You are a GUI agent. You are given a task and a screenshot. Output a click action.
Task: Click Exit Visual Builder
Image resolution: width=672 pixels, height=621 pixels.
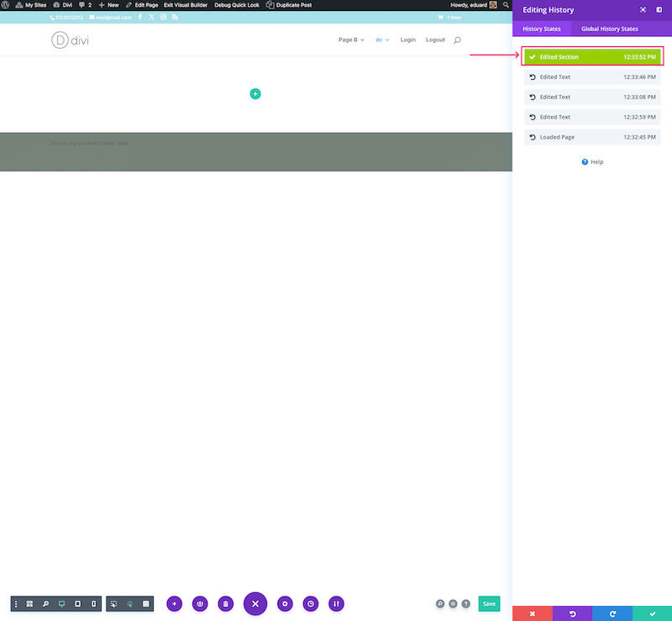186,5
